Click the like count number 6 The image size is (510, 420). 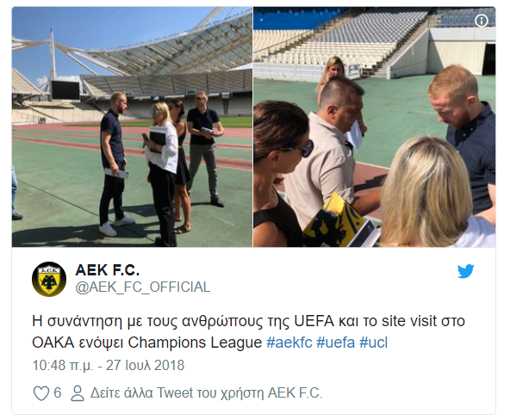(57, 393)
